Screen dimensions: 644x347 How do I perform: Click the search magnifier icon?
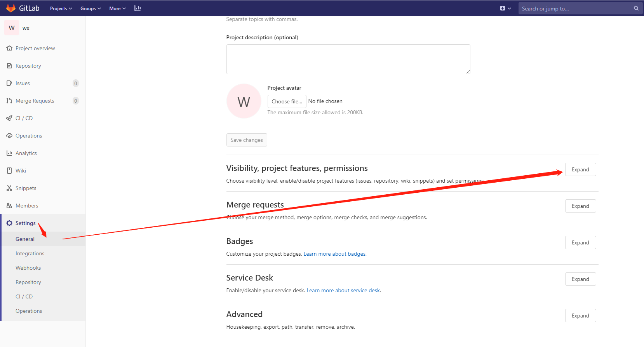635,8
